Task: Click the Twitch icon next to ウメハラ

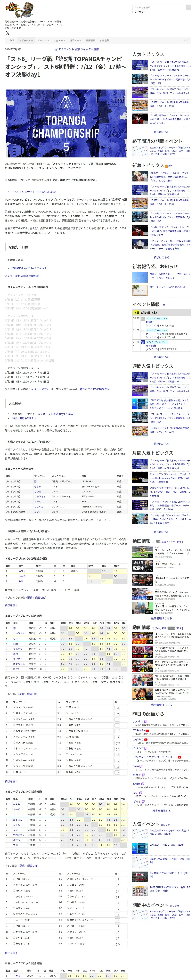Action: (x=146, y=748)
